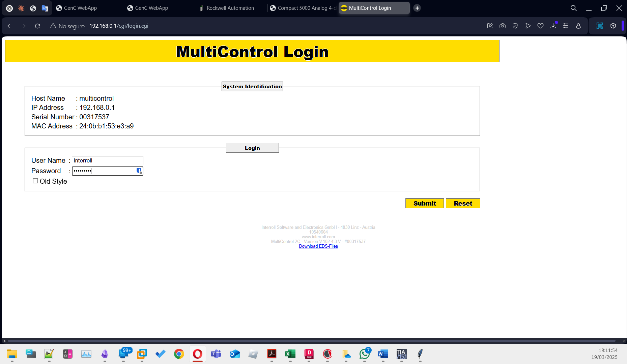Select MAC address 24:0b:b1:53:e3:a9
Screen dimensions: 627x364
(x=106, y=126)
